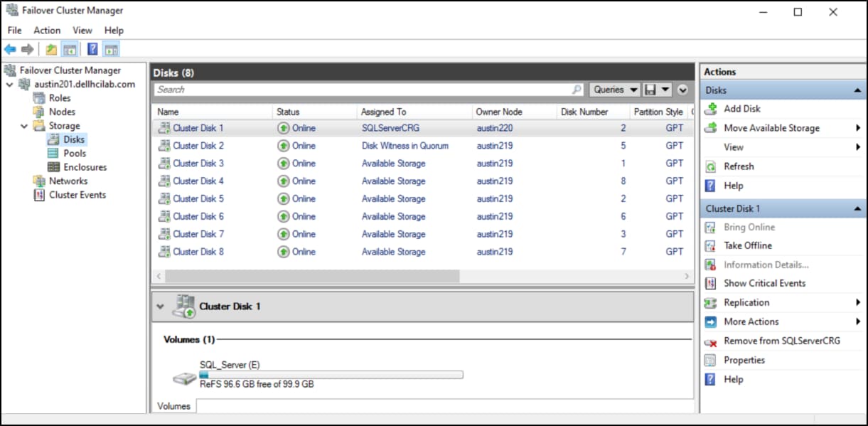
Task: Click the Add Disk action link
Action: (742, 109)
